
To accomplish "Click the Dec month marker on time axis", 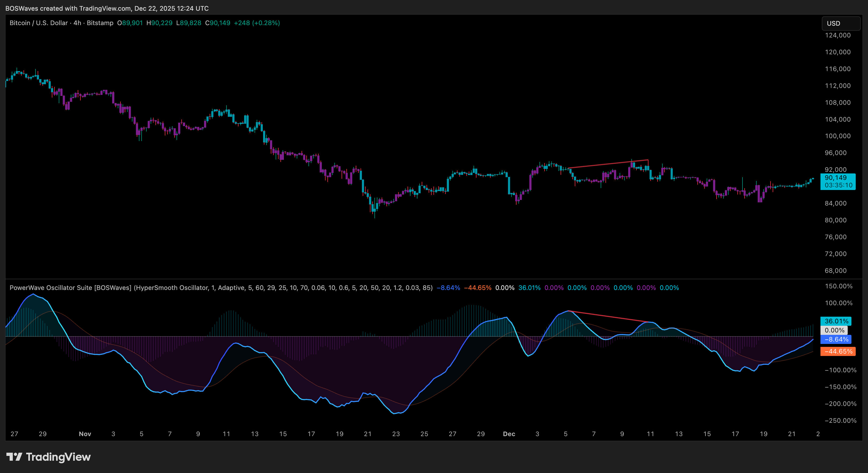I will tap(509, 434).
